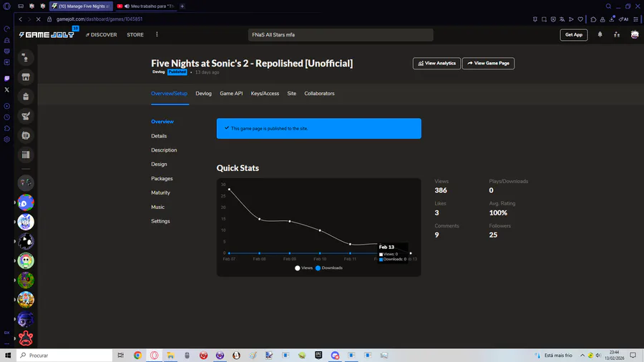Open the history clock icon in Opera sidebar
644x362 pixels.
[x=6, y=117]
